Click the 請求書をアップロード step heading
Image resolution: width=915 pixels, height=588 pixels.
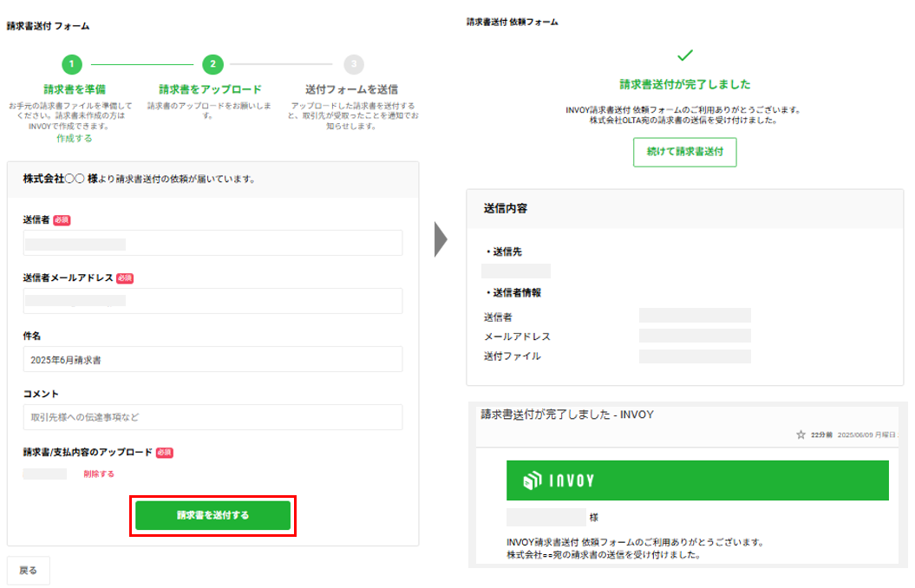(210, 89)
